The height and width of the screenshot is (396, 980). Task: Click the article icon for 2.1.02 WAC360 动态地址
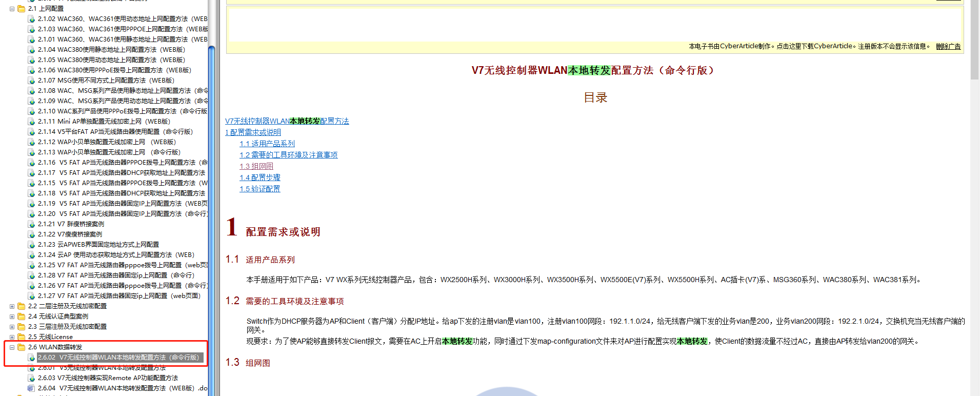click(31, 19)
